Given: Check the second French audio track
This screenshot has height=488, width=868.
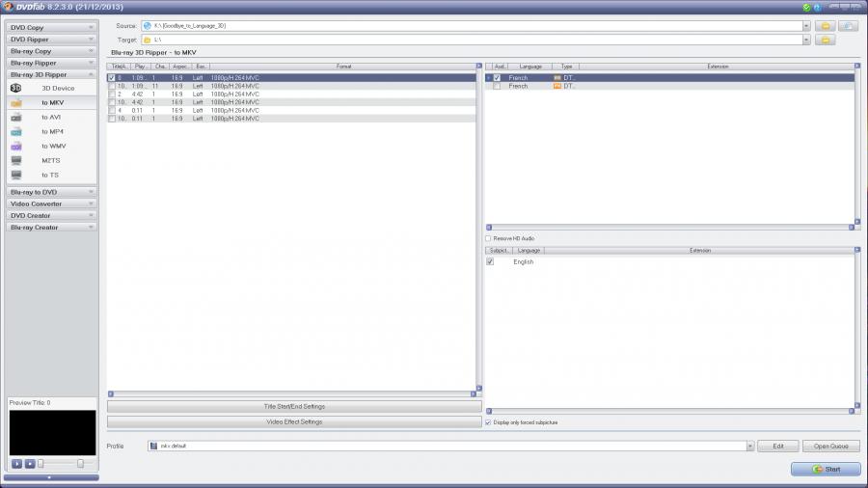Looking at the screenshot, I should pyautogui.click(x=497, y=86).
